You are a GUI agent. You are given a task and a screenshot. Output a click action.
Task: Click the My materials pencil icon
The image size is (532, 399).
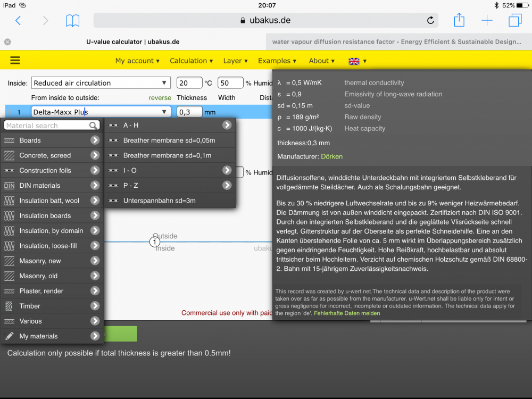tap(9, 336)
